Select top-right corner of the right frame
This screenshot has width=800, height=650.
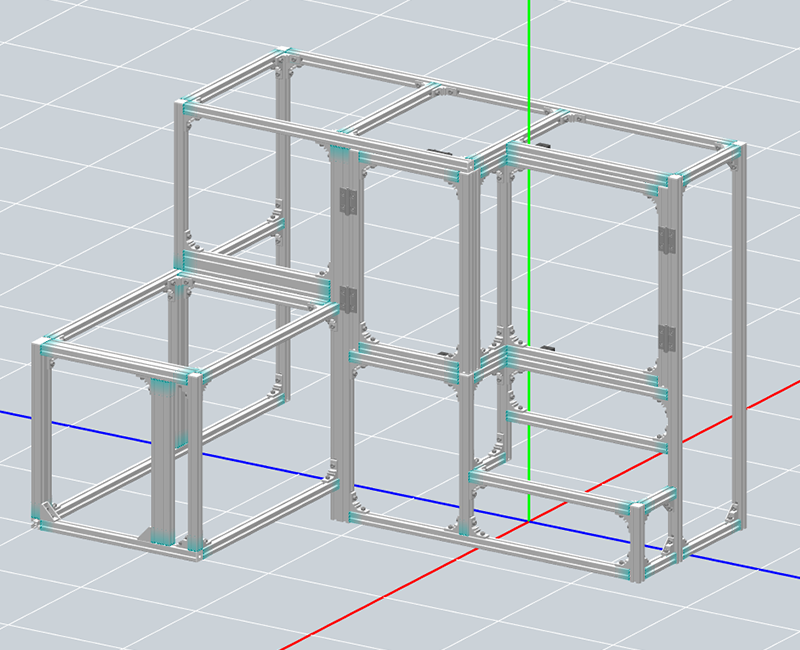point(735,150)
